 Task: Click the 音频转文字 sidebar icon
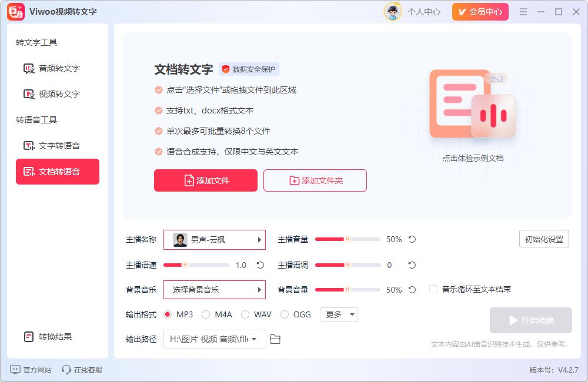(29, 69)
